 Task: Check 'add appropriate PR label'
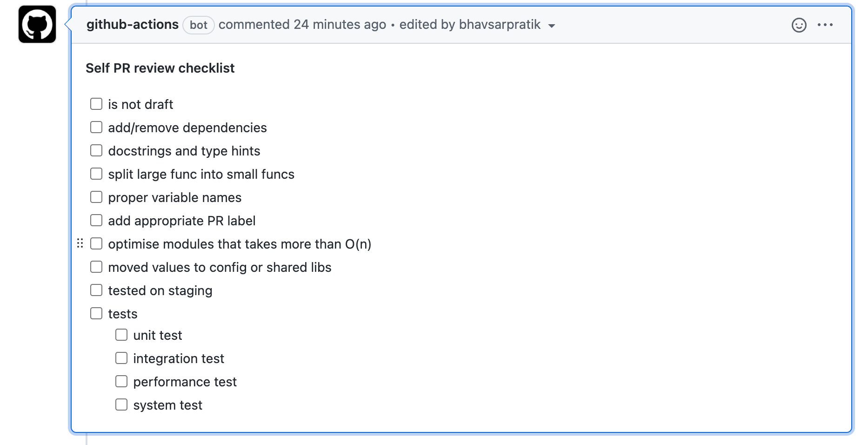[96, 220]
